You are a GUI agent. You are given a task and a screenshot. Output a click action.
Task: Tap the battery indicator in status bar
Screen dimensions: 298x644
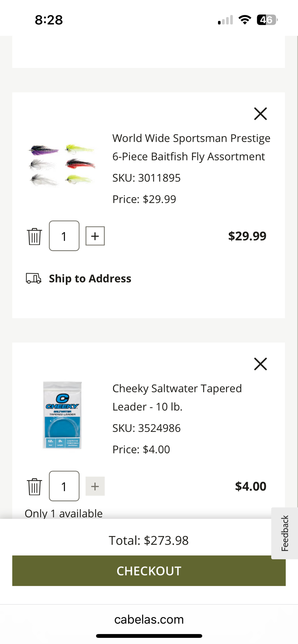point(267,20)
